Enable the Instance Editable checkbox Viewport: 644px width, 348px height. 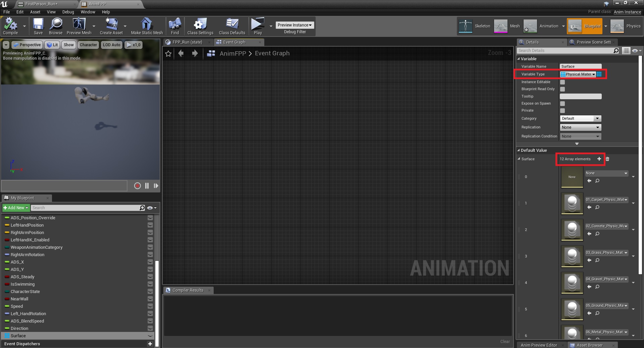coord(562,82)
